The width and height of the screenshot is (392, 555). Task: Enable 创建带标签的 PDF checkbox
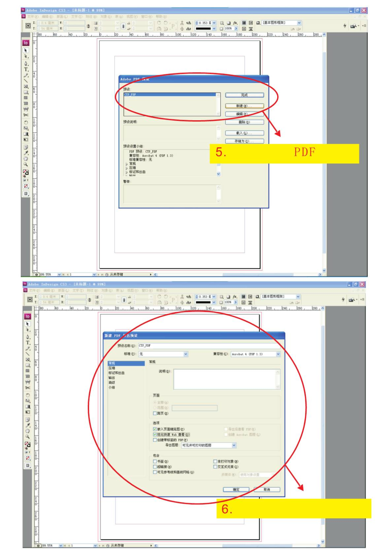click(x=155, y=440)
